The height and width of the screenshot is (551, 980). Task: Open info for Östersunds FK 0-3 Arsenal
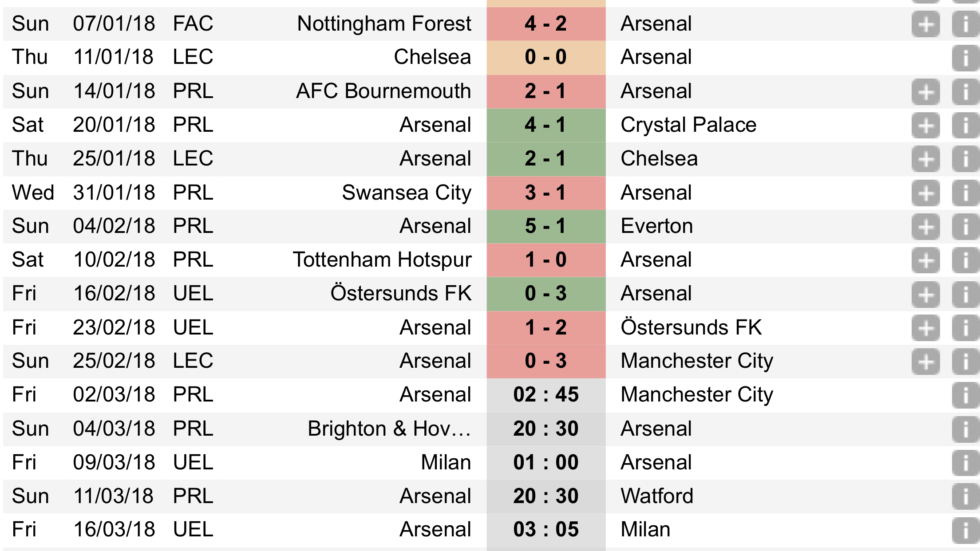pos(966,294)
